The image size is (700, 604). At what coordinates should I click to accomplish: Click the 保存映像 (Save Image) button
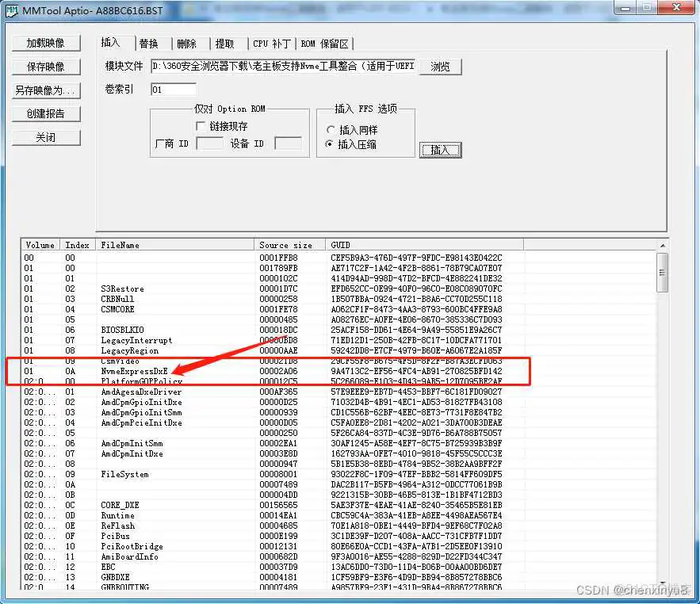(x=45, y=66)
